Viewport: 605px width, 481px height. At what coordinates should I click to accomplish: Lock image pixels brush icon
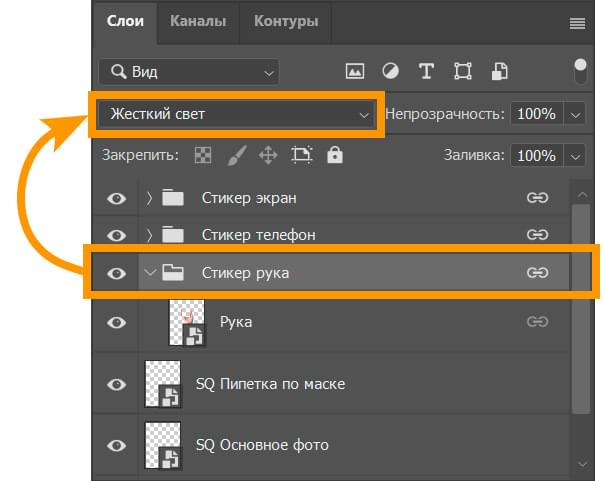pyautogui.click(x=237, y=155)
